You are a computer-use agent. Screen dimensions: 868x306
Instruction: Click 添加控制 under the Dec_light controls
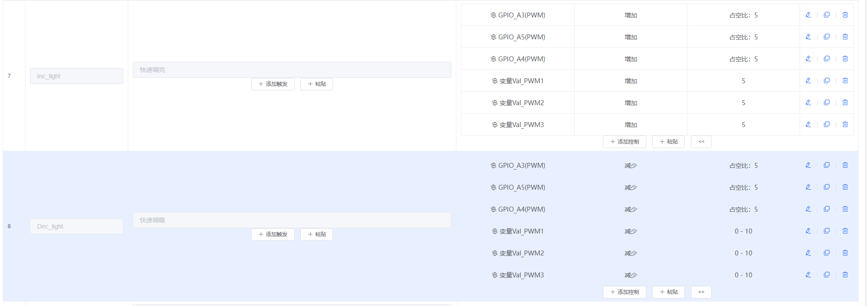point(624,292)
